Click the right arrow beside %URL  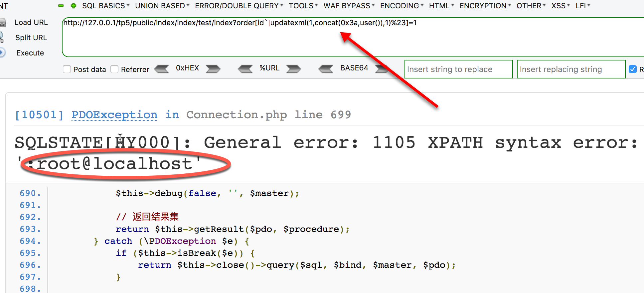(x=293, y=69)
